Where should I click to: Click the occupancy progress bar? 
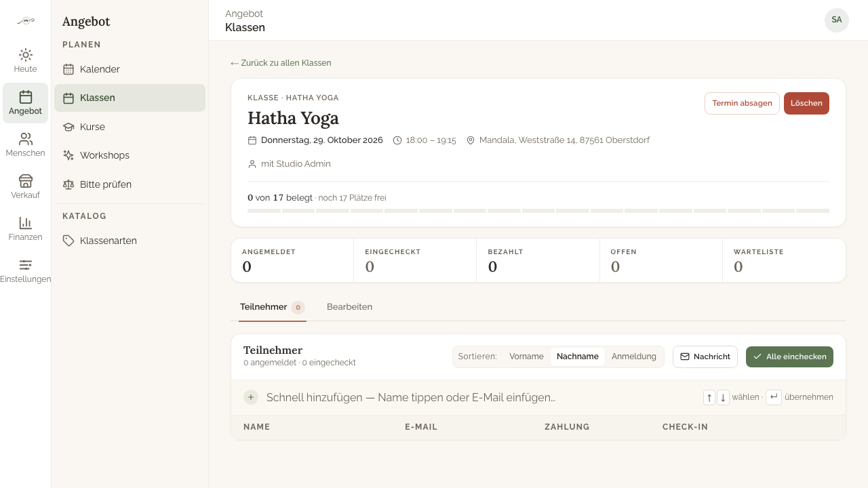(538, 211)
